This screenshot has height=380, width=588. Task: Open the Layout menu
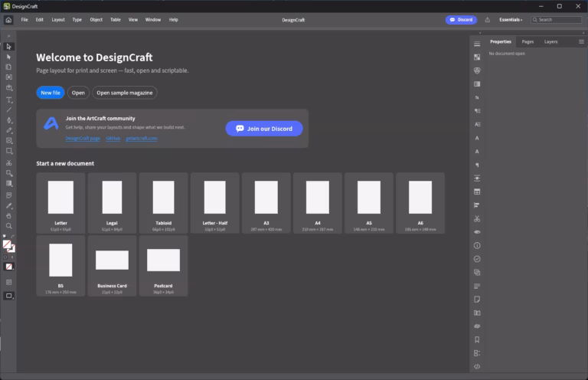click(58, 20)
